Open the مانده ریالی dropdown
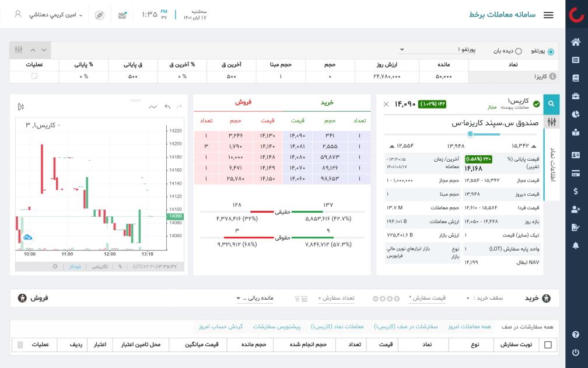This screenshot has width=588, height=368. (254, 298)
